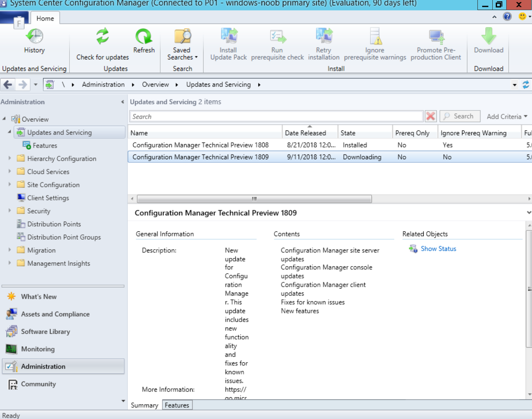Click the smiley feedback icon
This screenshot has height=419, width=532.
(x=522, y=17)
